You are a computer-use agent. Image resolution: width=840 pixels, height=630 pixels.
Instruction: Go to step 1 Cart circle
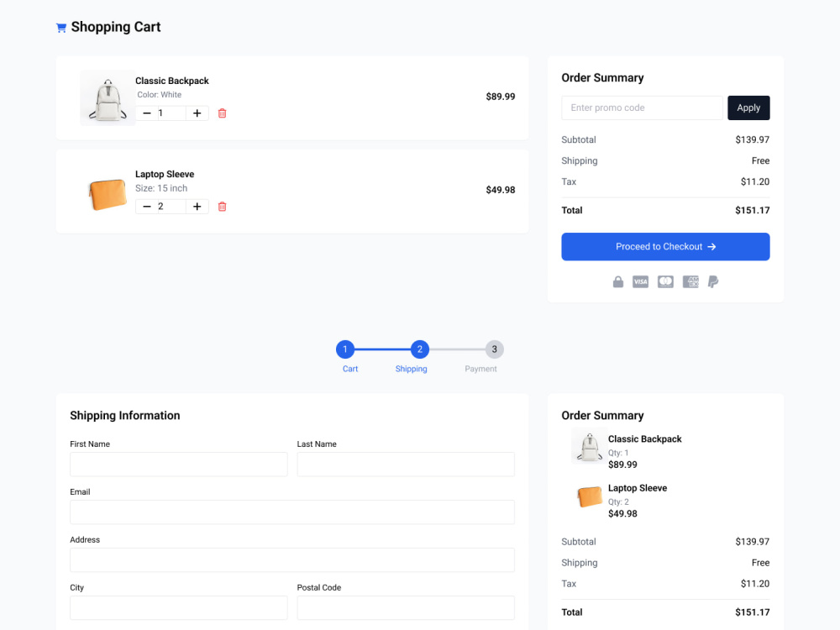[345, 349]
